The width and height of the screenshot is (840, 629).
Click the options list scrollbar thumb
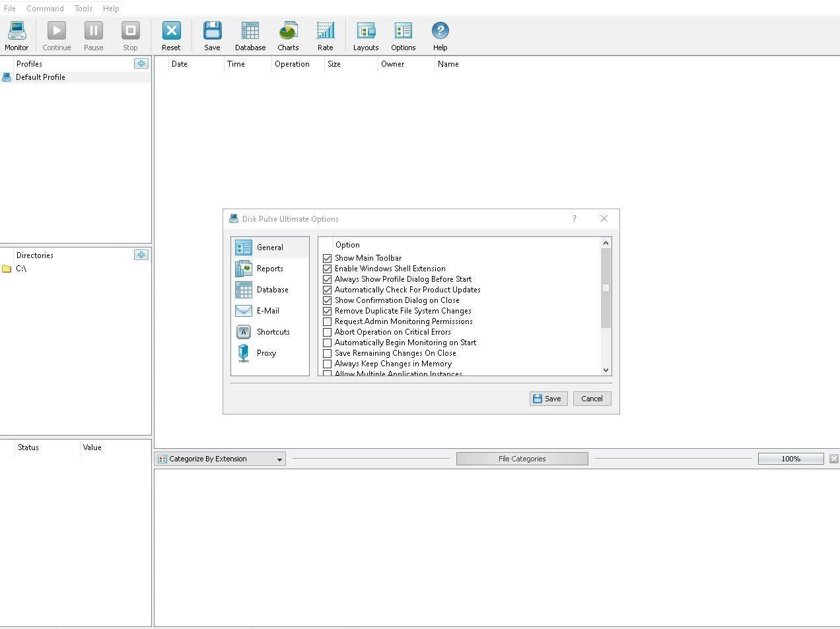point(606,288)
